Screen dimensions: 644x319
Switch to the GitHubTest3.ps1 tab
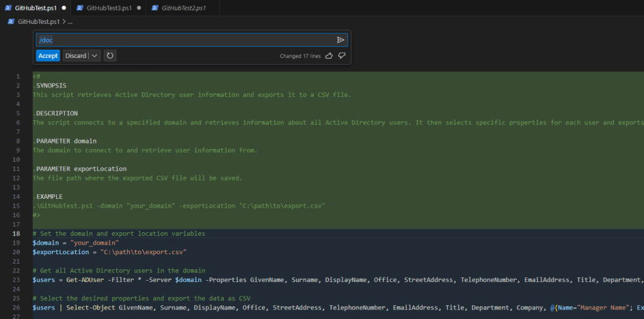point(109,8)
